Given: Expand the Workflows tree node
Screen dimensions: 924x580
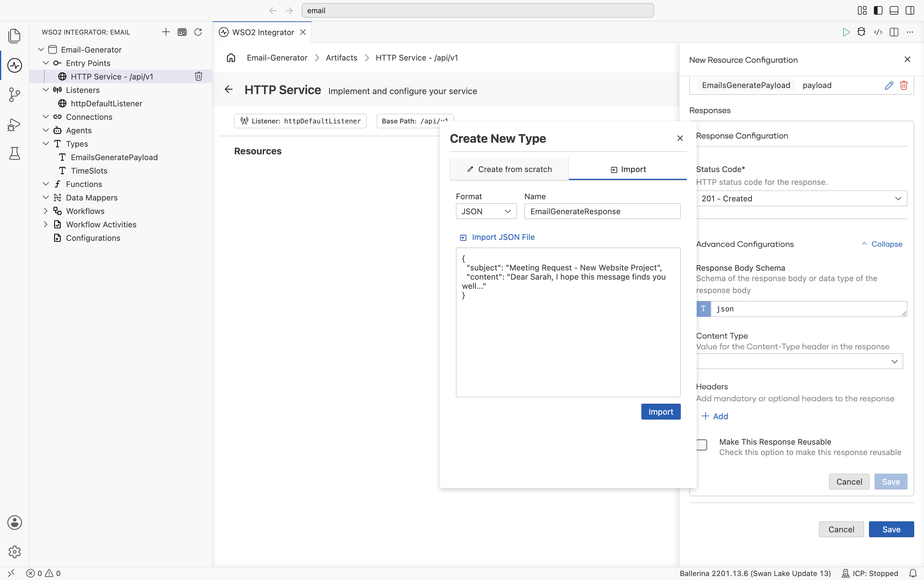Looking at the screenshot, I should click(x=46, y=211).
